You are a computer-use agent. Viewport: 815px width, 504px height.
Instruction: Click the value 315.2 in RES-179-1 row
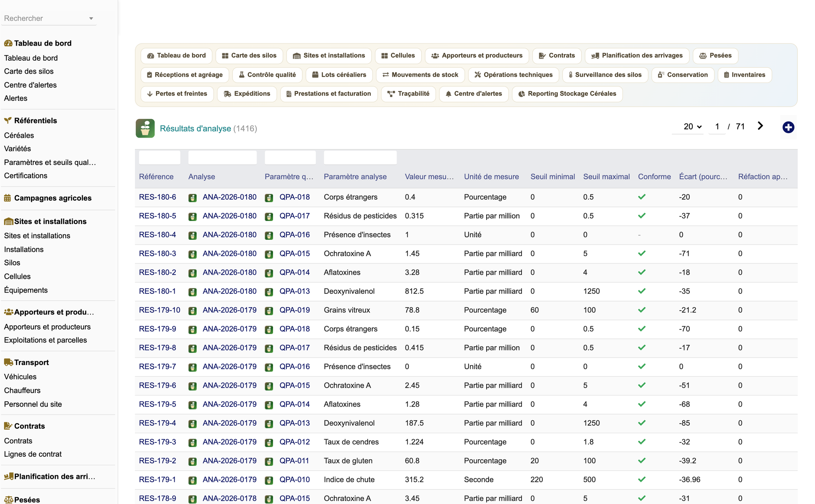click(x=414, y=480)
